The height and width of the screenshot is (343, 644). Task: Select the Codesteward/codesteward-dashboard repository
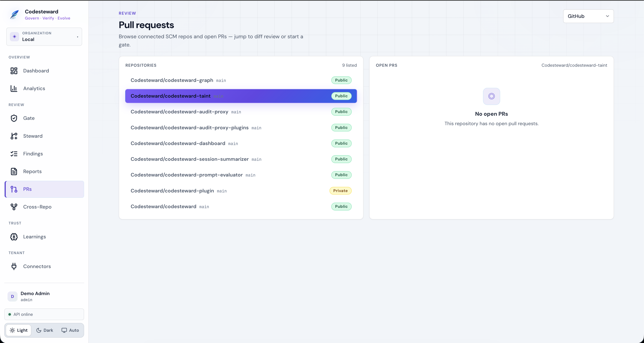[x=241, y=143]
